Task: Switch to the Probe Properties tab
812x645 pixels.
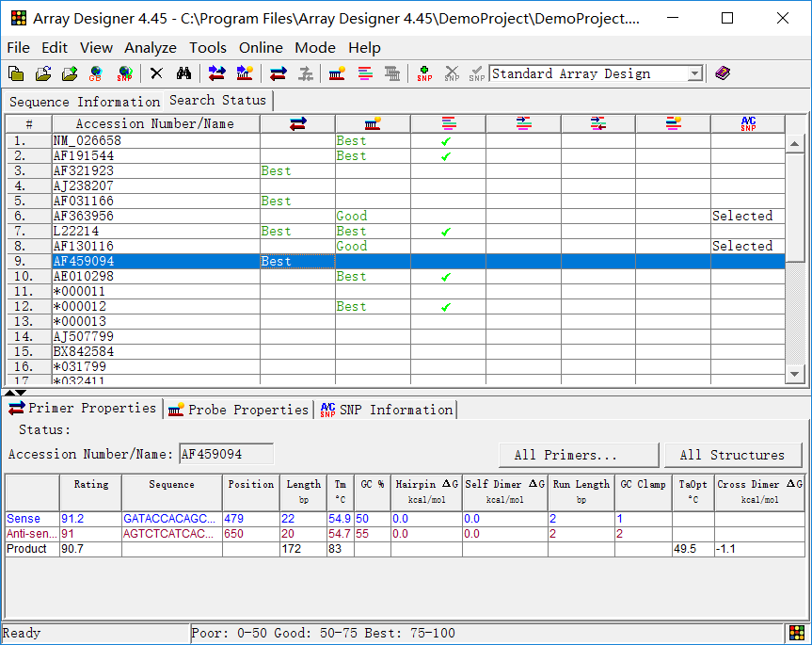Action: coord(239,410)
